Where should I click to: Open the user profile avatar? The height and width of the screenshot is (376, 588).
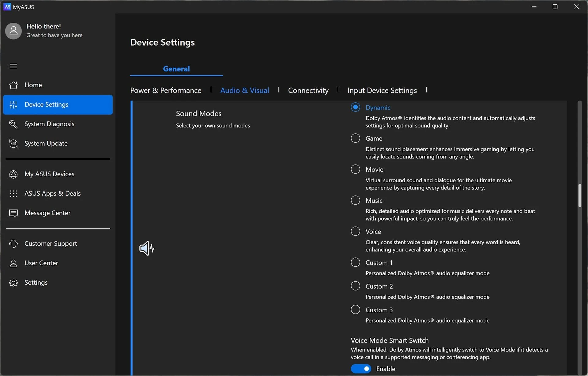13,31
